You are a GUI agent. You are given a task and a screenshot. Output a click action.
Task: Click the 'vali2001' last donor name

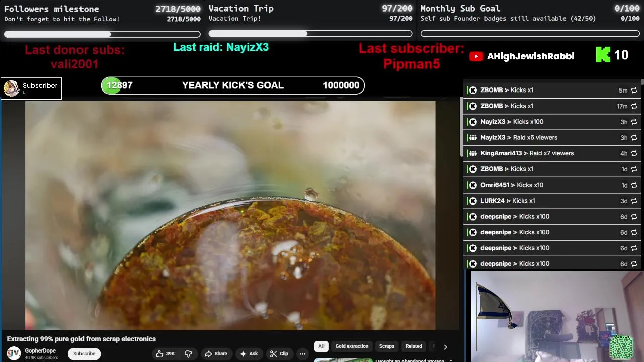pos(74,64)
